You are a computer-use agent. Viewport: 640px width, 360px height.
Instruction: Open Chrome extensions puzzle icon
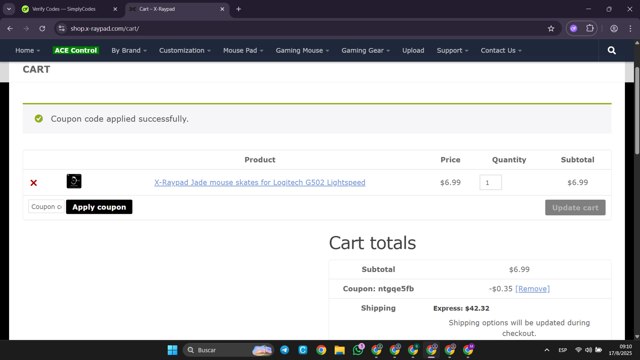pos(590,29)
